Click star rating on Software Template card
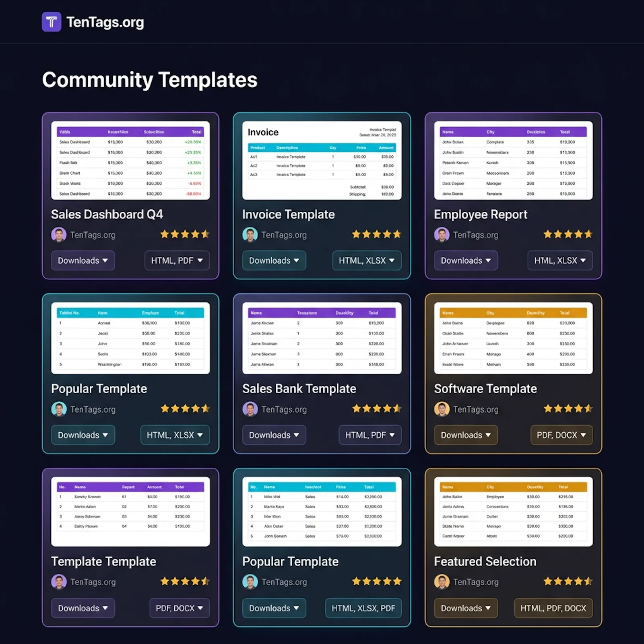 pos(568,409)
